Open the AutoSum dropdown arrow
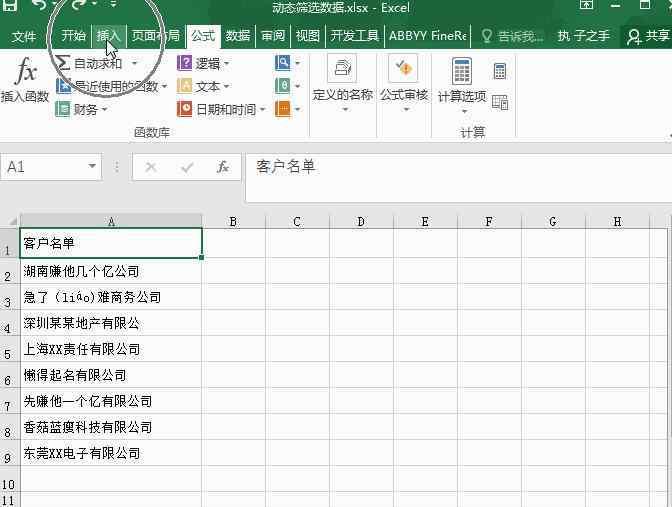The image size is (672, 507). point(134,63)
